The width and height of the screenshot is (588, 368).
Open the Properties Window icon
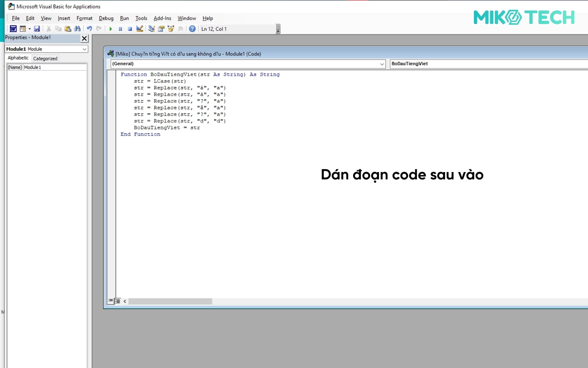(x=161, y=29)
